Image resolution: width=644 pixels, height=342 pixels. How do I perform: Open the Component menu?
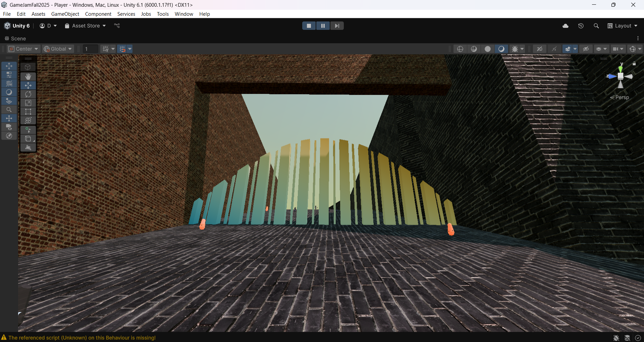point(98,14)
